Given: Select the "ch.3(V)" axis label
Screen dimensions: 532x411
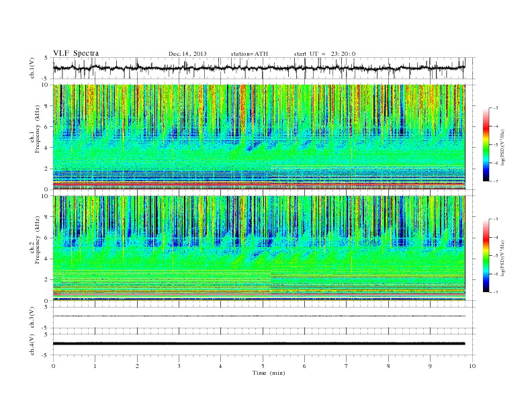Looking at the screenshot, I should click(32, 318).
